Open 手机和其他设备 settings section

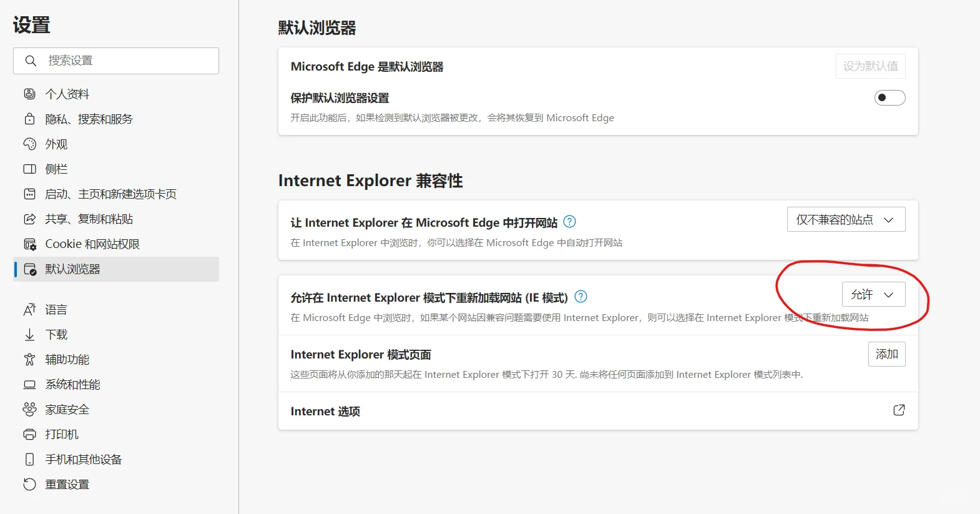[116, 459]
